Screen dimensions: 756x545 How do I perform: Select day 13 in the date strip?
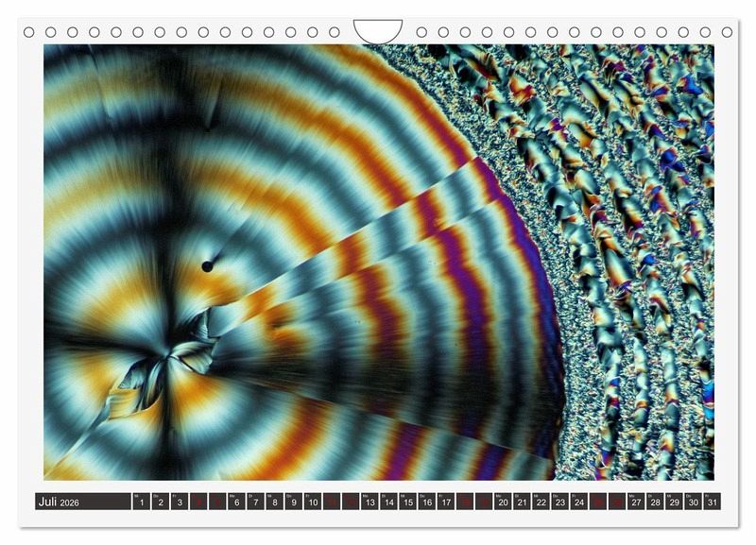(x=369, y=502)
